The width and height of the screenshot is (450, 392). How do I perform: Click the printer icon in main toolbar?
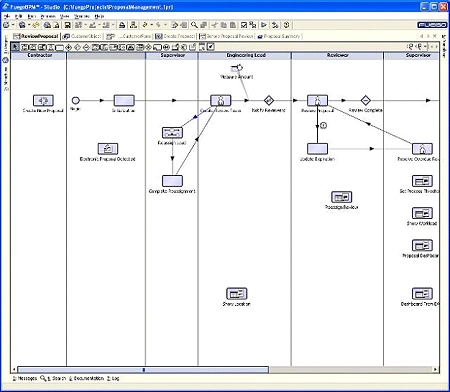coord(122,25)
